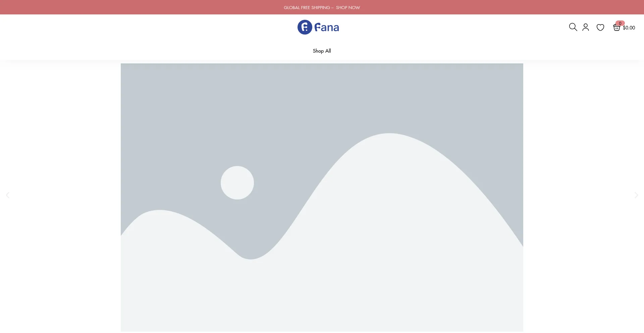Image resolution: width=644 pixels, height=333 pixels.
Task: Click empty pink announcement bar left side
Action: coord(101,7)
